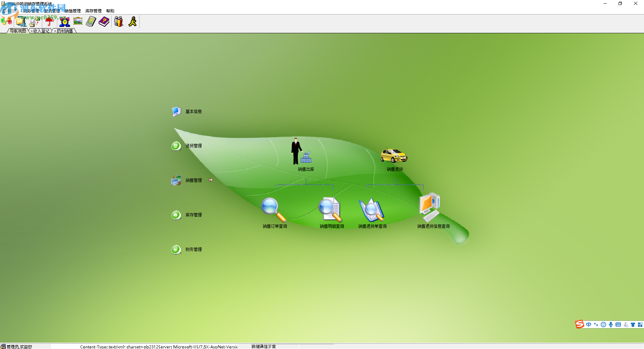Click the group of people toolbar icon
The height and width of the screenshot is (349, 644).
(x=119, y=22)
